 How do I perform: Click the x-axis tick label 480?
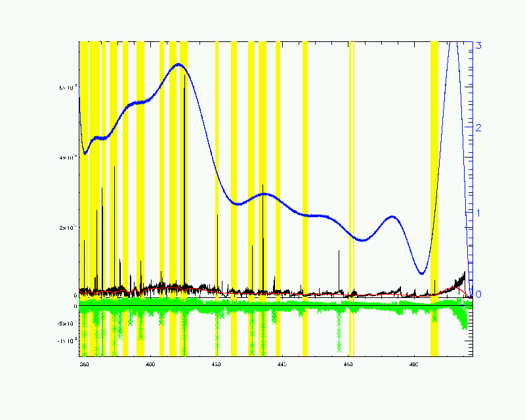(414, 365)
